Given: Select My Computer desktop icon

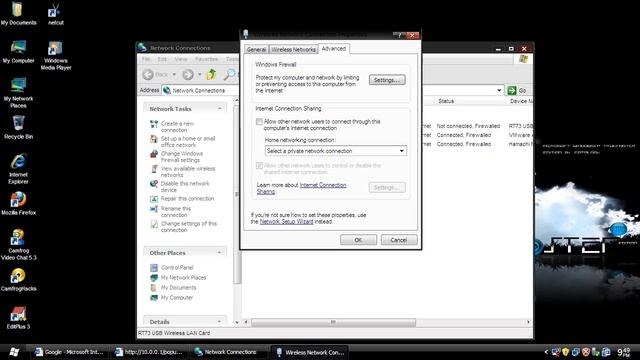Looking at the screenshot, I should pos(18,52).
